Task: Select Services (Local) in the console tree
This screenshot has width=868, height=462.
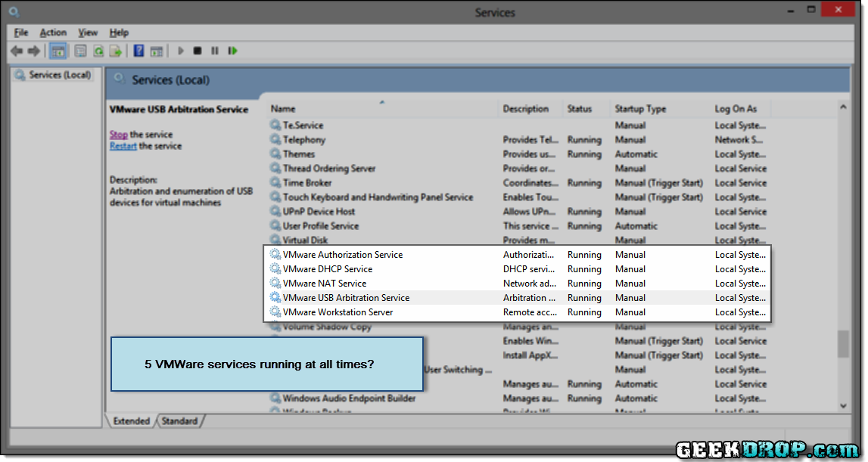Action: (60, 75)
